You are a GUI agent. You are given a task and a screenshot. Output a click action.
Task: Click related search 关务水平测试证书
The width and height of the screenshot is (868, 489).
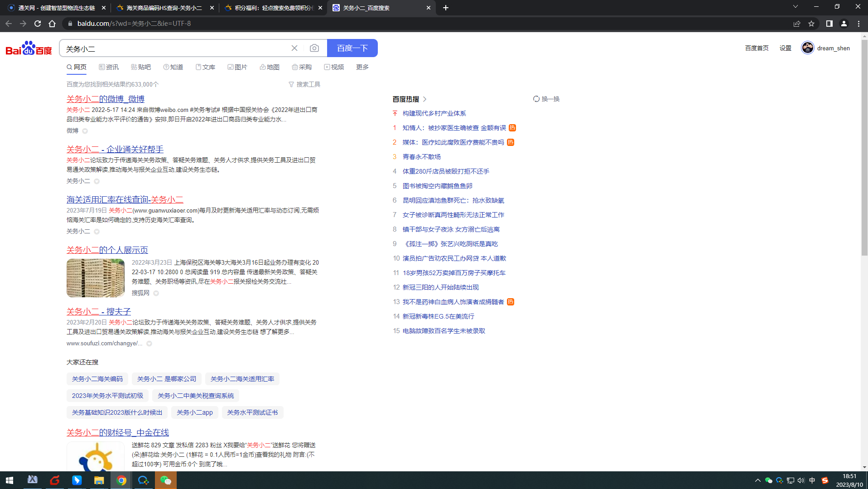click(252, 412)
